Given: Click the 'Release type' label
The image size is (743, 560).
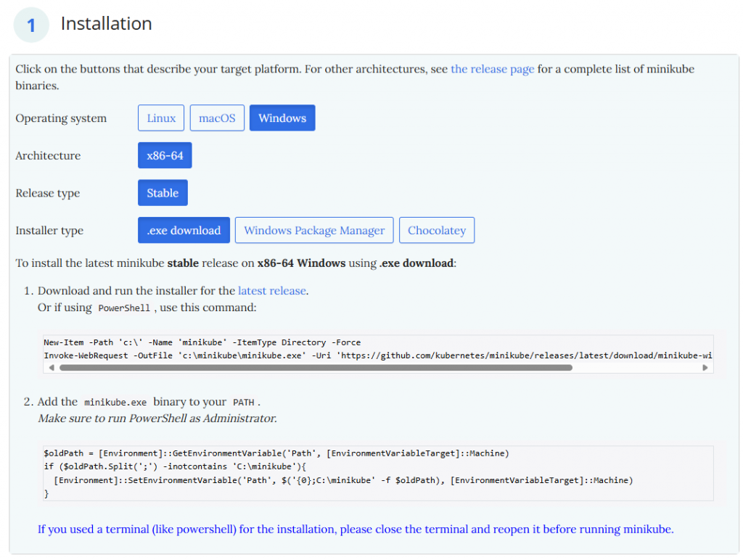Looking at the screenshot, I should (48, 193).
